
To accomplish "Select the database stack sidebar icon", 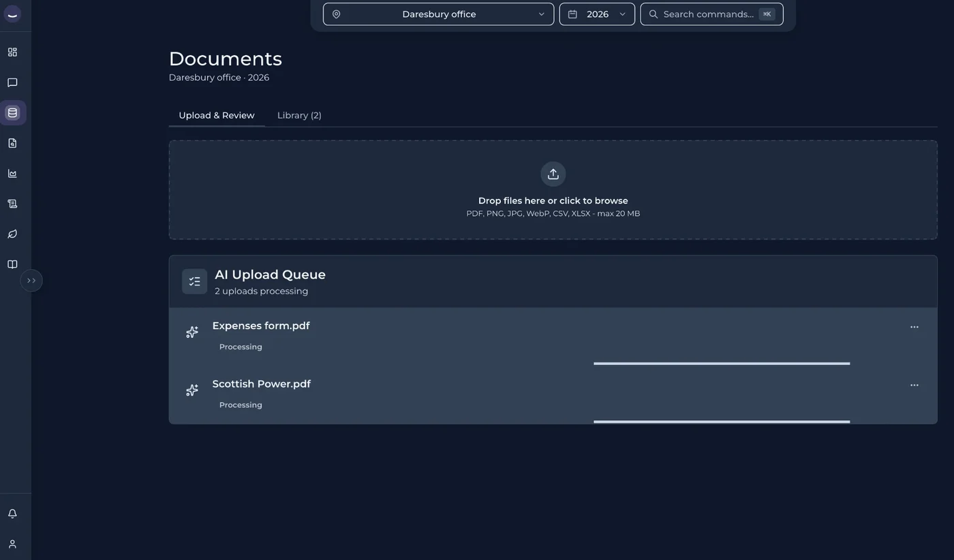I will click(12, 112).
